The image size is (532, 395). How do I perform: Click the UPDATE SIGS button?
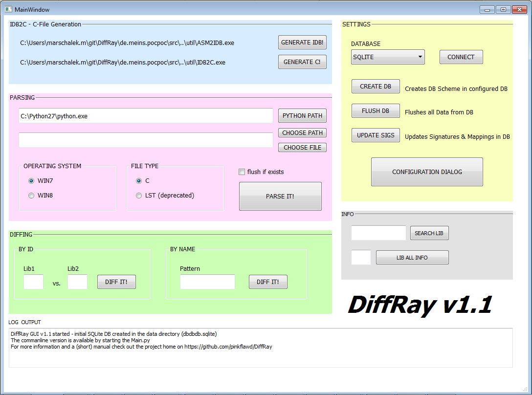(376, 135)
